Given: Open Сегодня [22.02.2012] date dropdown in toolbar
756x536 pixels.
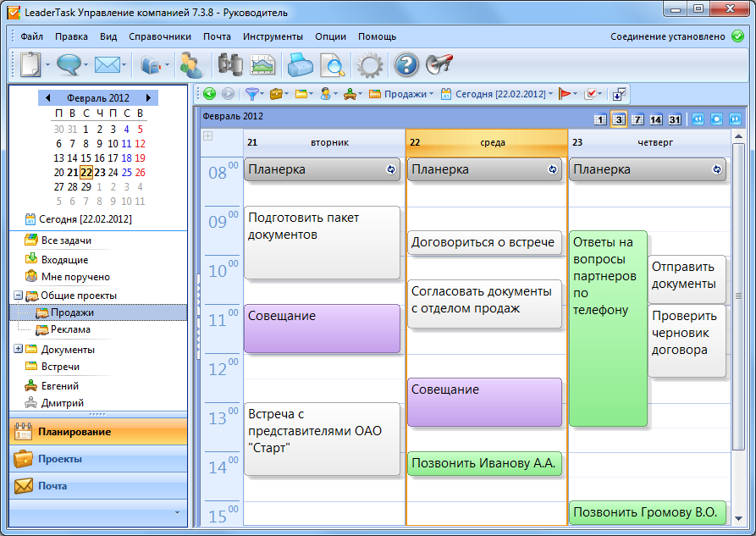Looking at the screenshot, I should [497, 94].
